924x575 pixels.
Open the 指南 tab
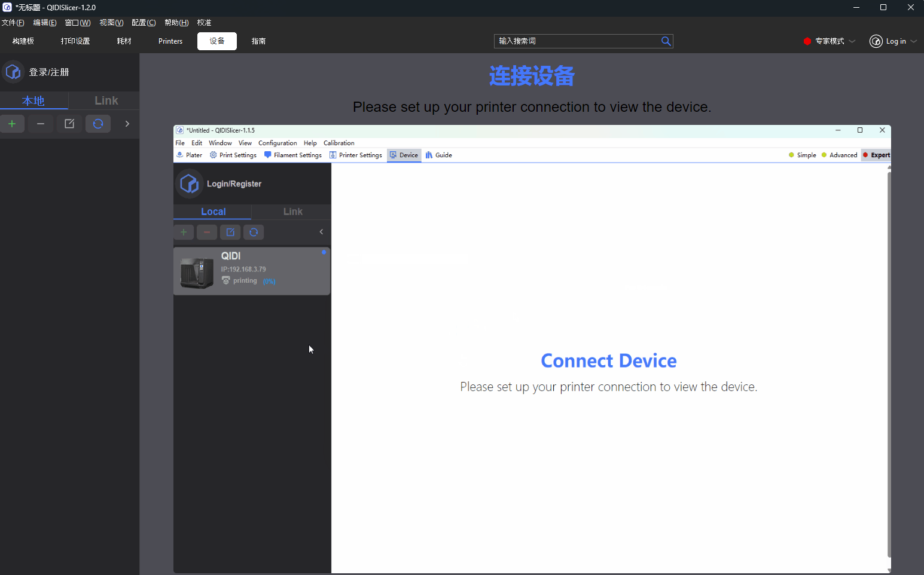click(x=258, y=41)
